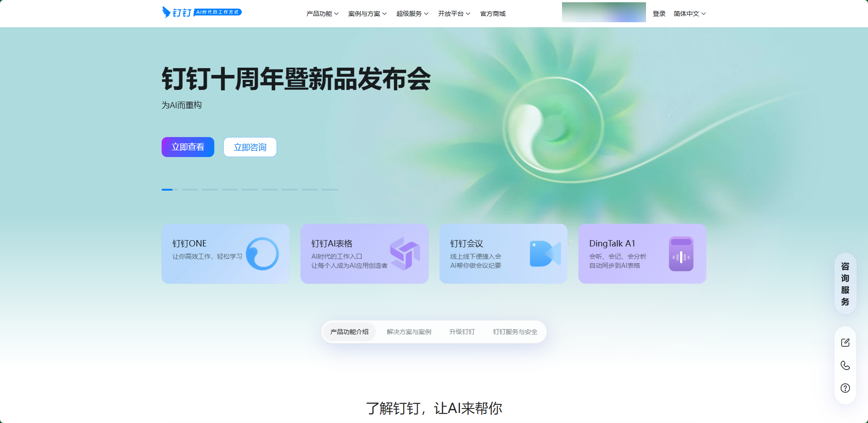This screenshot has width=868, height=423.
Task: Click the 钉钉AI表格 cube icon
Action: pyautogui.click(x=404, y=254)
